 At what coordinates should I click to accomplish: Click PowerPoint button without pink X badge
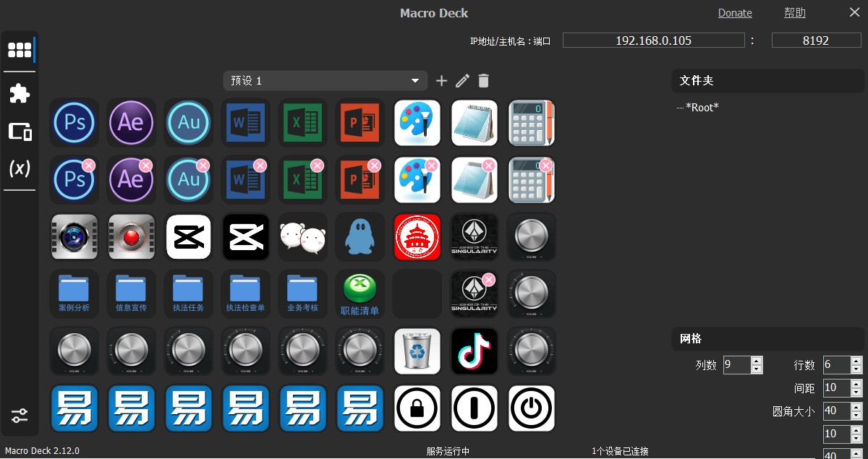(359, 122)
